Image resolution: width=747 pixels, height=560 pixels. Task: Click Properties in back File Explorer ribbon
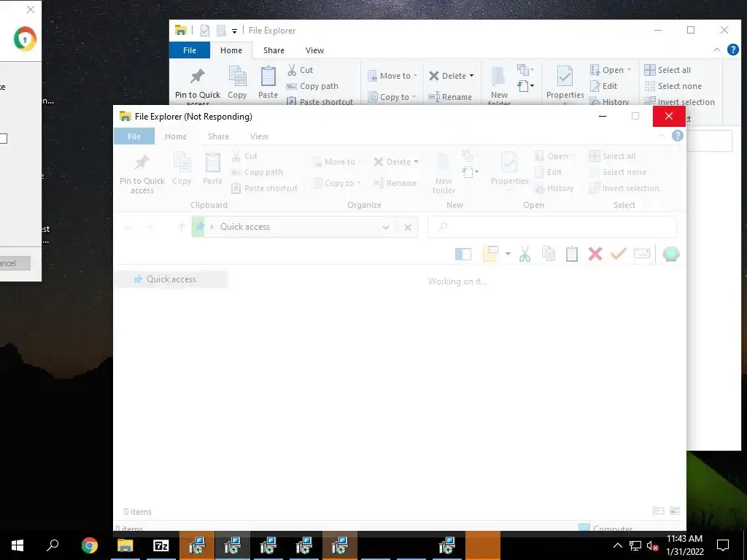(x=565, y=83)
